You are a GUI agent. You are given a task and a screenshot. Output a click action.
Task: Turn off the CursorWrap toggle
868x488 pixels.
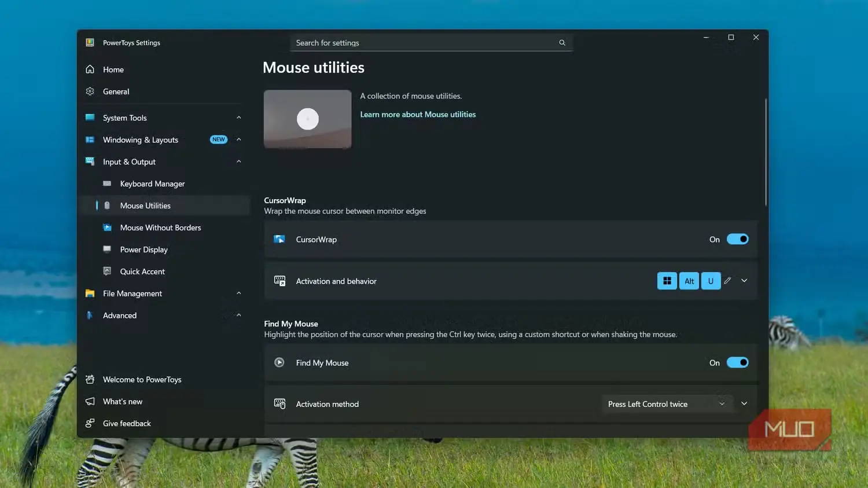[x=737, y=239]
